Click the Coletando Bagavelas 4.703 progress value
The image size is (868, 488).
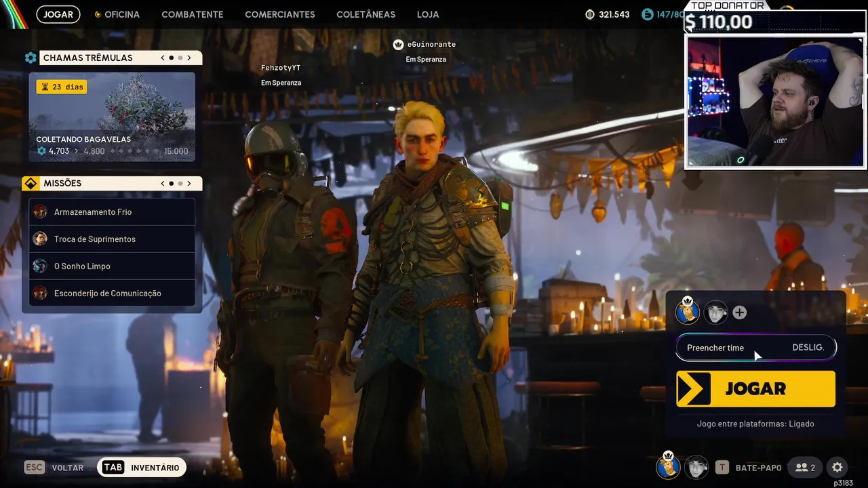tap(58, 151)
